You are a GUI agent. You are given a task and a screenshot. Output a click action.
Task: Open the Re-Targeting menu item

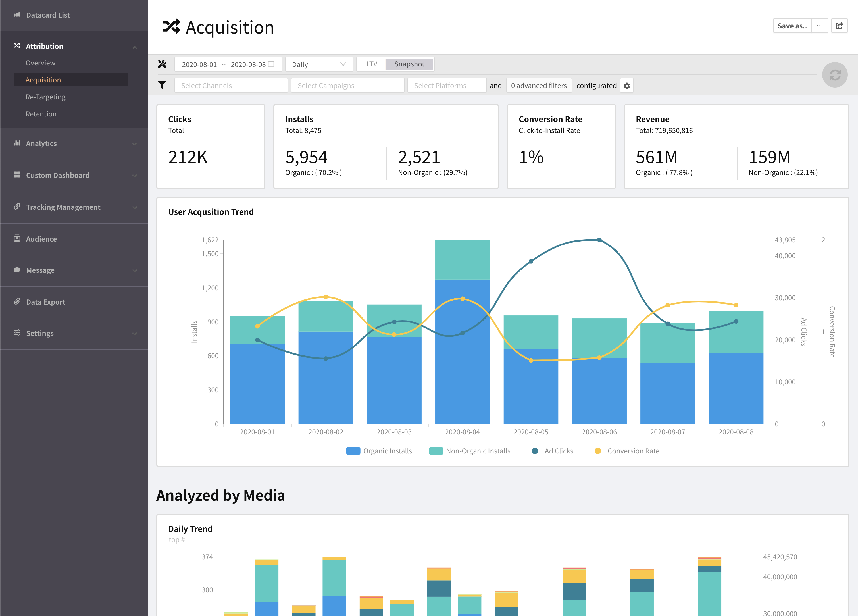click(x=45, y=97)
